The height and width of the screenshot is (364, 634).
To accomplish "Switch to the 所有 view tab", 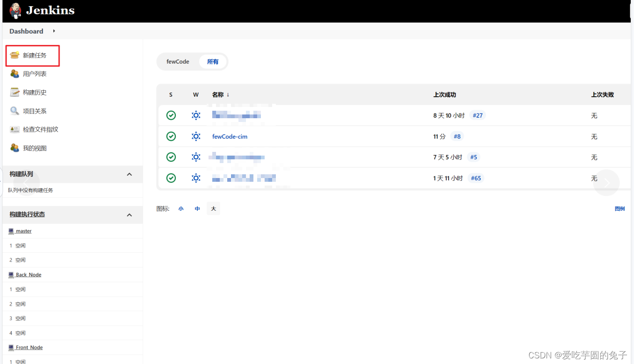I will [213, 62].
